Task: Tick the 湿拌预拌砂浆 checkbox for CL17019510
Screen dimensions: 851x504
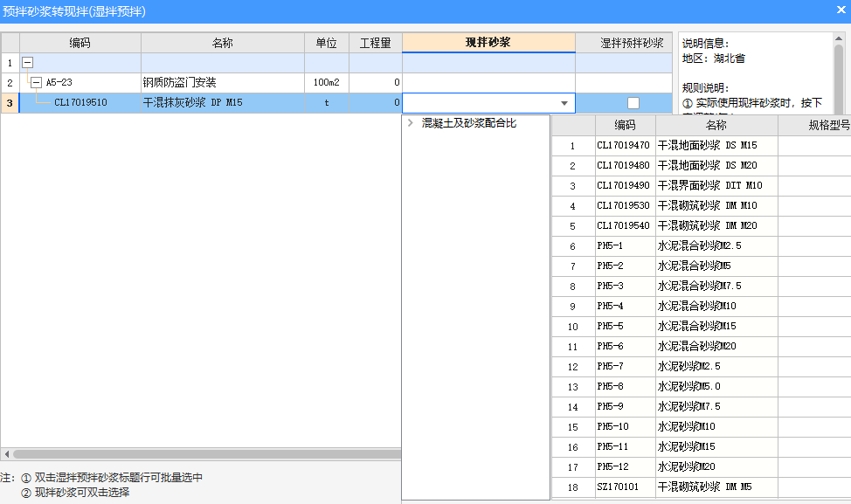Action: (633, 102)
